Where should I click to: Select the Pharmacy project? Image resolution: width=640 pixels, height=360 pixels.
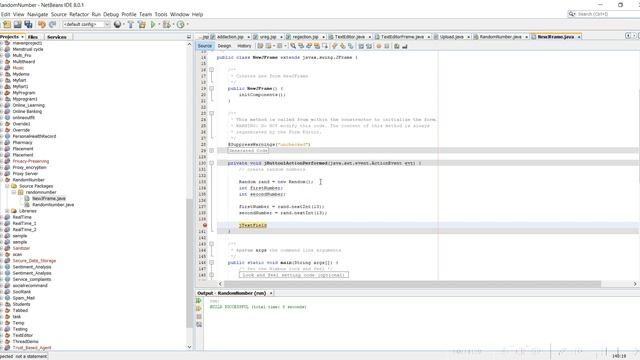point(22,142)
